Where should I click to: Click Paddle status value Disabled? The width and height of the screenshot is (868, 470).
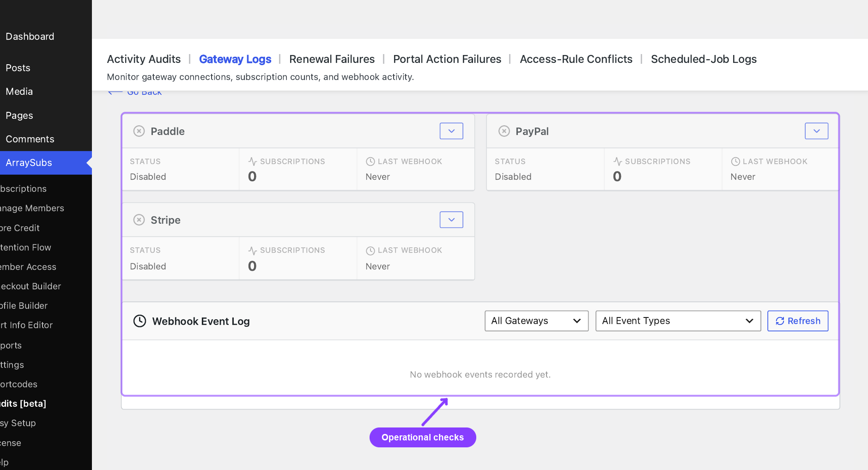pyautogui.click(x=148, y=177)
